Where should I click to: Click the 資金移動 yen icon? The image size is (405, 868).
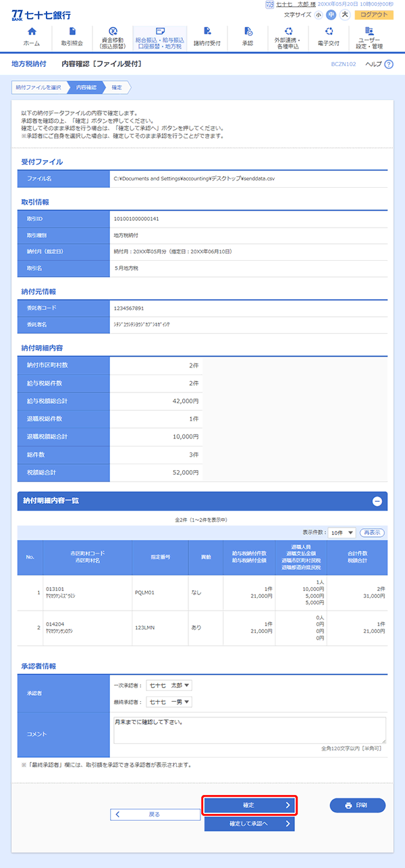point(113,32)
